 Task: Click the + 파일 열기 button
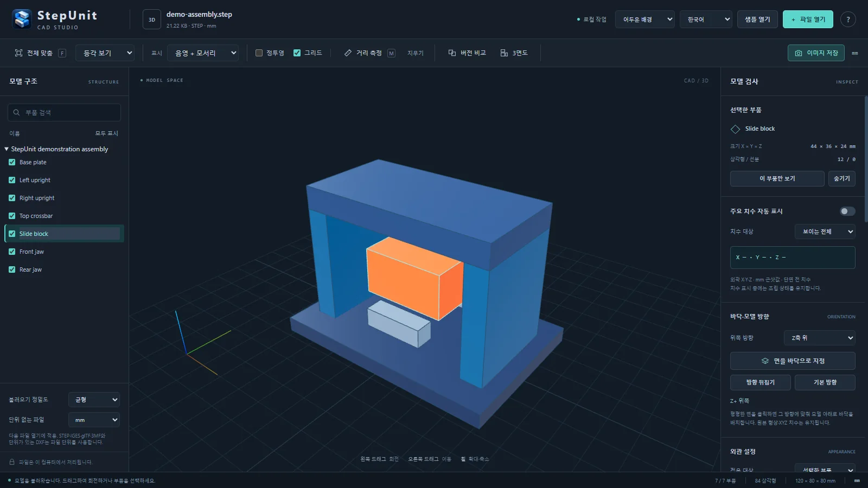(808, 20)
